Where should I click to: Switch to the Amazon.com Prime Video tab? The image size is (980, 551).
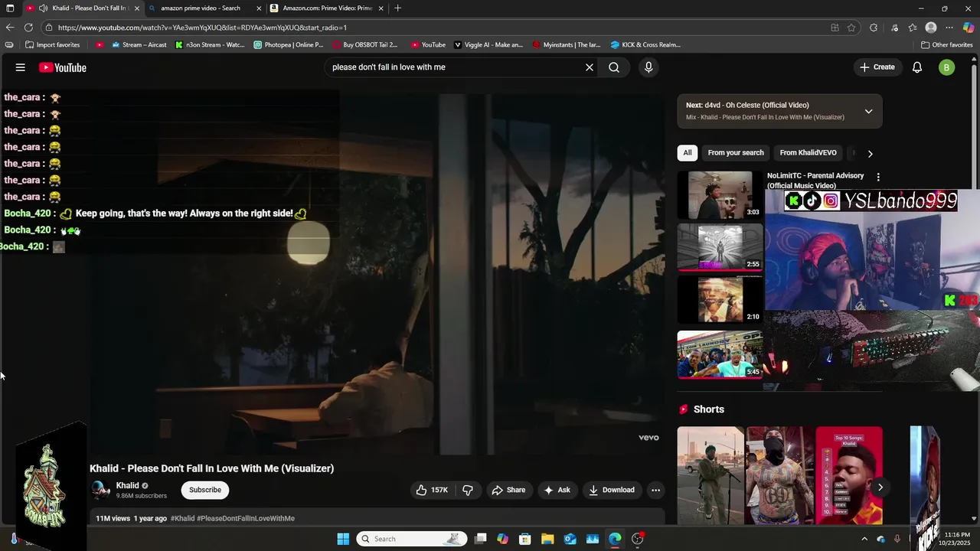click(328, 8)
